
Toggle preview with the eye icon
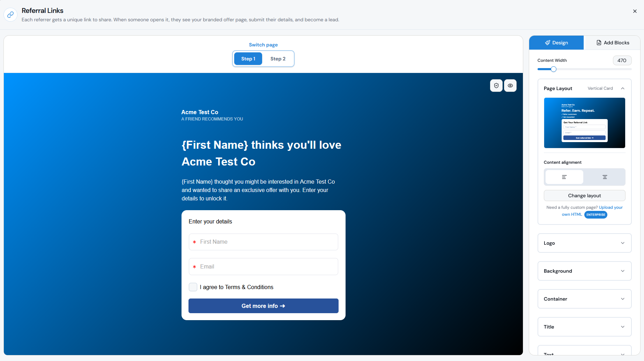pos(510,86)
